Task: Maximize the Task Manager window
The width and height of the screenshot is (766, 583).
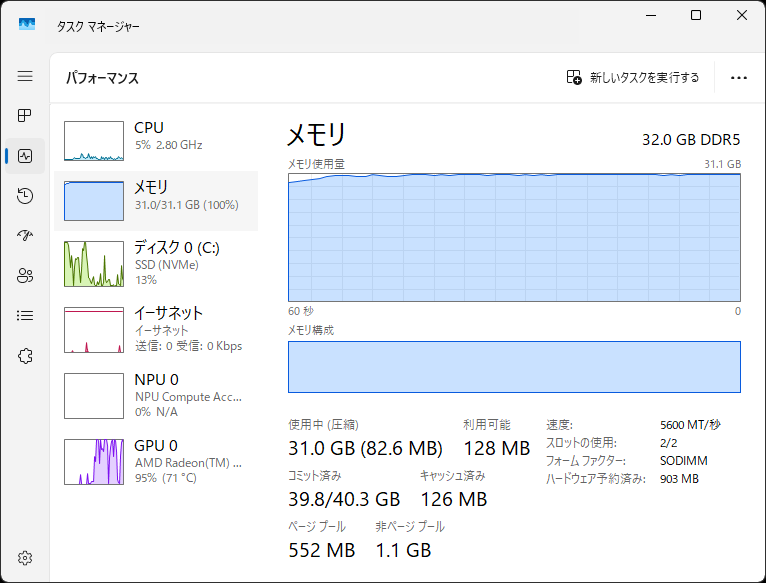Action: click(696, 15)
